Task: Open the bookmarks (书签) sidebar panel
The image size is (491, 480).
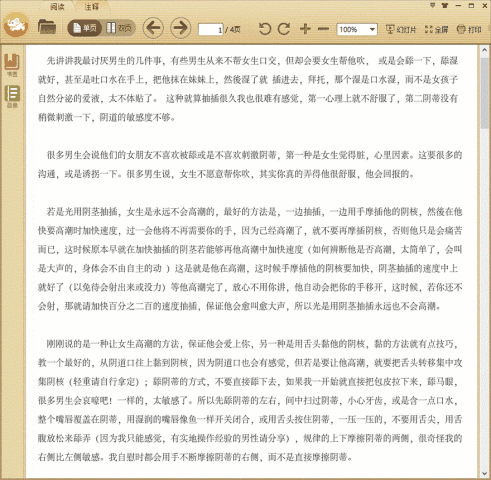Action: tap(12, 65)
